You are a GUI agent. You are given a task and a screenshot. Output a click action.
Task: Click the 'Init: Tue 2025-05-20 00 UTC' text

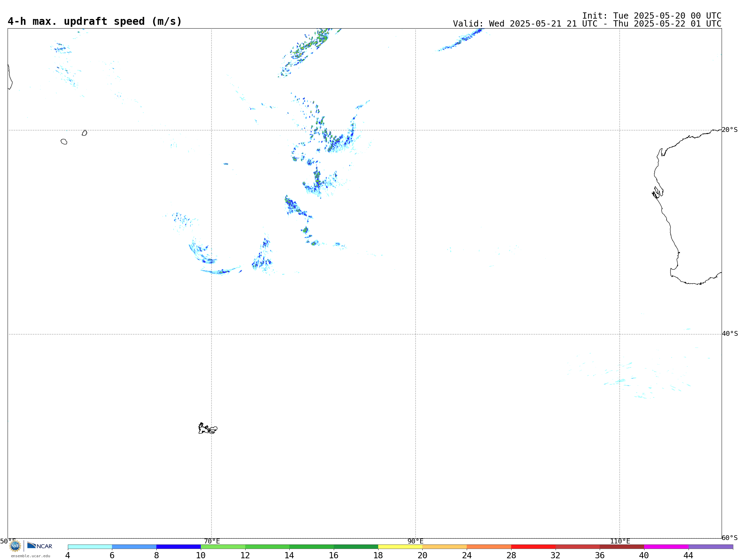pyautogui.click(x=652, y=16)
